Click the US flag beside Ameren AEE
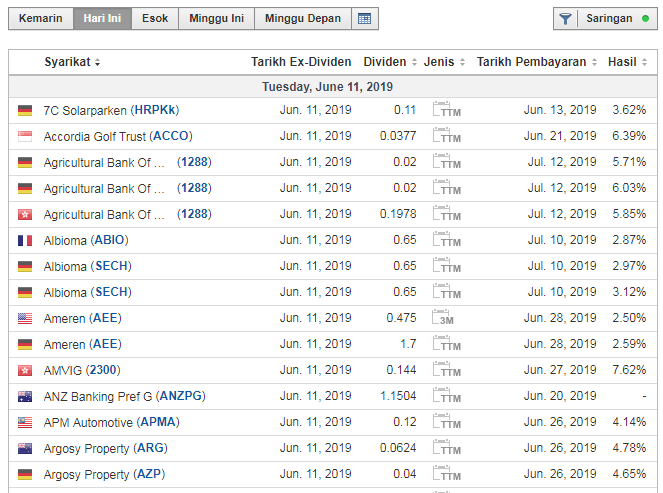The width and height of the screenshot is (663, 493). [x=25, y=318]
